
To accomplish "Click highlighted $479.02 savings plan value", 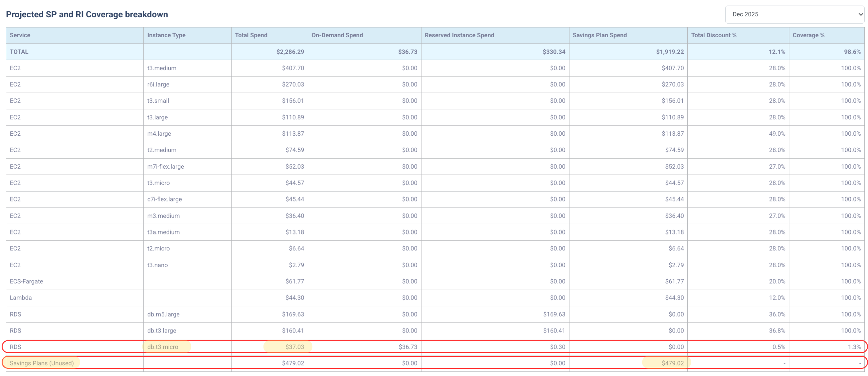I will tap(672, 363).
